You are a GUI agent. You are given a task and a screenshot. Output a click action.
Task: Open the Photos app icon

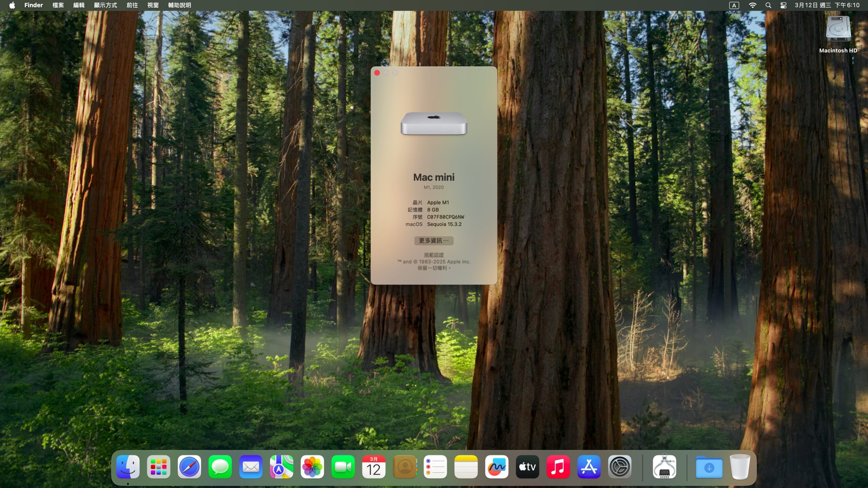(x=312, y=467)
